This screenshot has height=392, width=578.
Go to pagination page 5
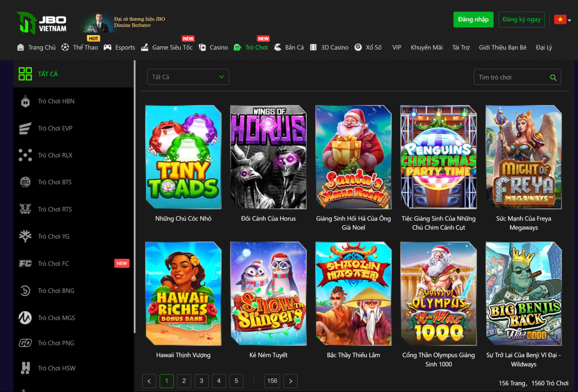[x=236, y=381]
